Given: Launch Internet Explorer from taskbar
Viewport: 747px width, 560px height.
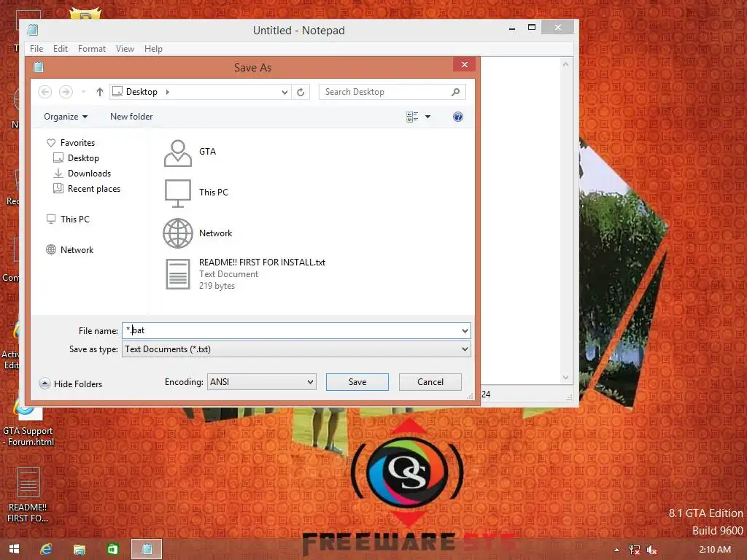Looking at the screenshot, I should pos(46,549).
